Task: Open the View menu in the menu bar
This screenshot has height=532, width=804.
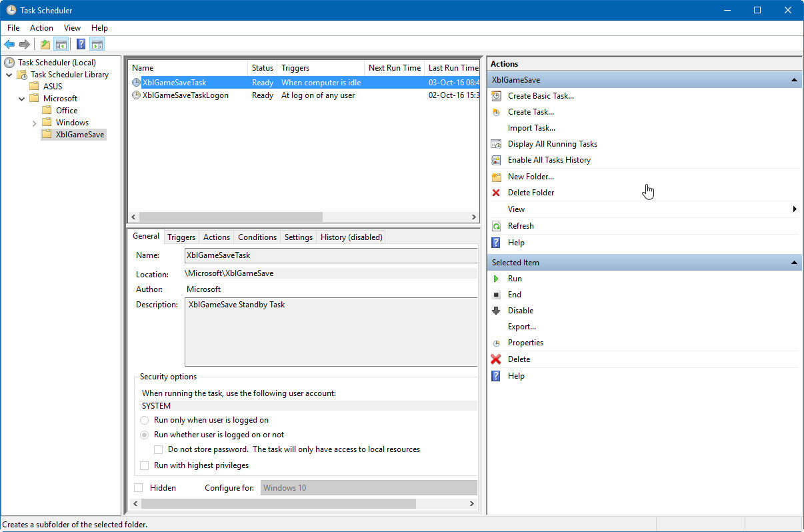Action: (x=72, y=28)
